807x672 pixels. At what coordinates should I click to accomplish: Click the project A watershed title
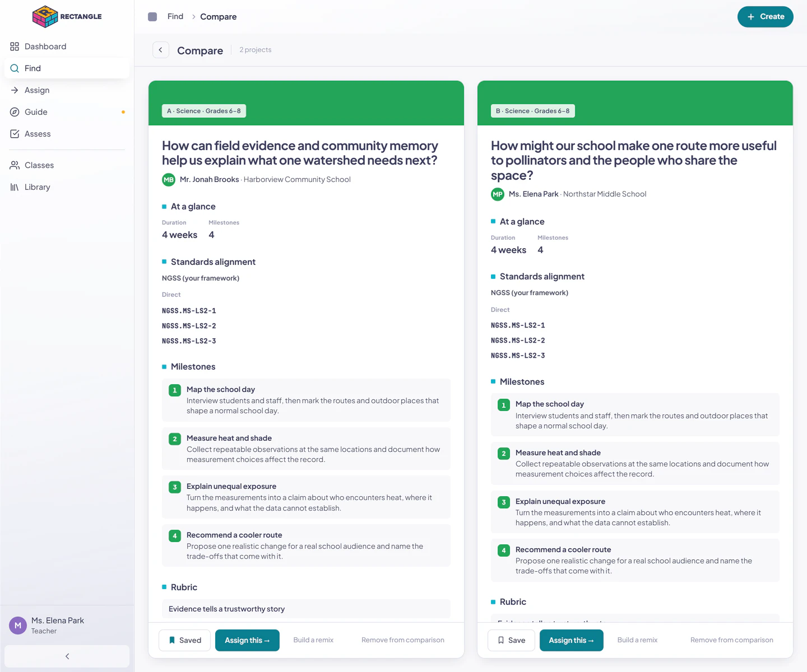pos(300,153)
